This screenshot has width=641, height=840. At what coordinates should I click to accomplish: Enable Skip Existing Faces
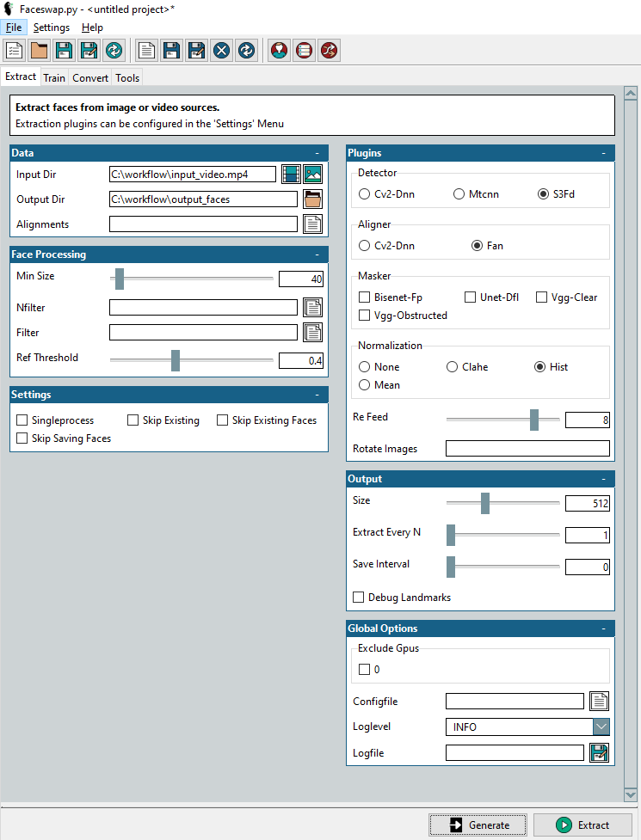coord(223,420)
